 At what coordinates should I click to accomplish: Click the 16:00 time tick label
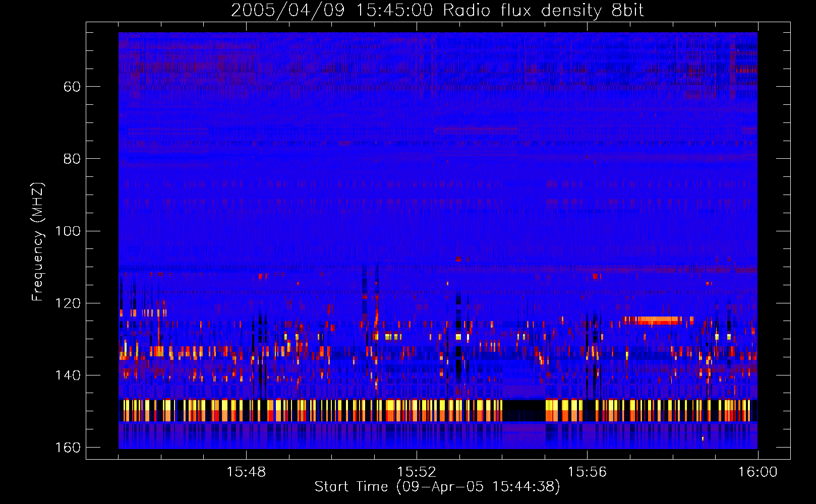(757, 472)
